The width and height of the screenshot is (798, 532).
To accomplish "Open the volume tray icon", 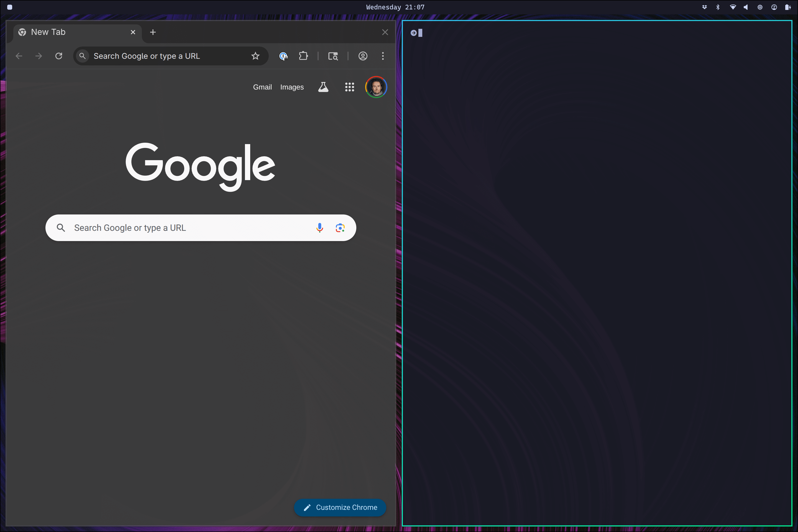I will coord(746,7).
